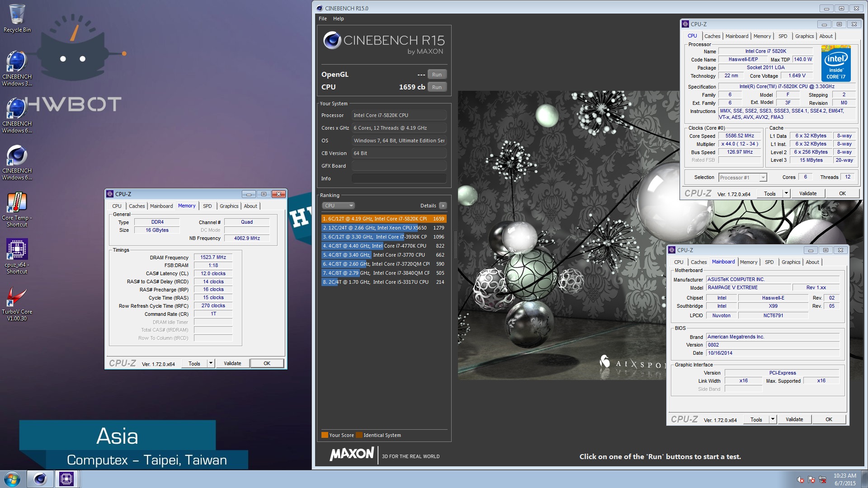
Task: Open SPD tab in Mainboard CPU-Z window
Action: click(769, 262)
